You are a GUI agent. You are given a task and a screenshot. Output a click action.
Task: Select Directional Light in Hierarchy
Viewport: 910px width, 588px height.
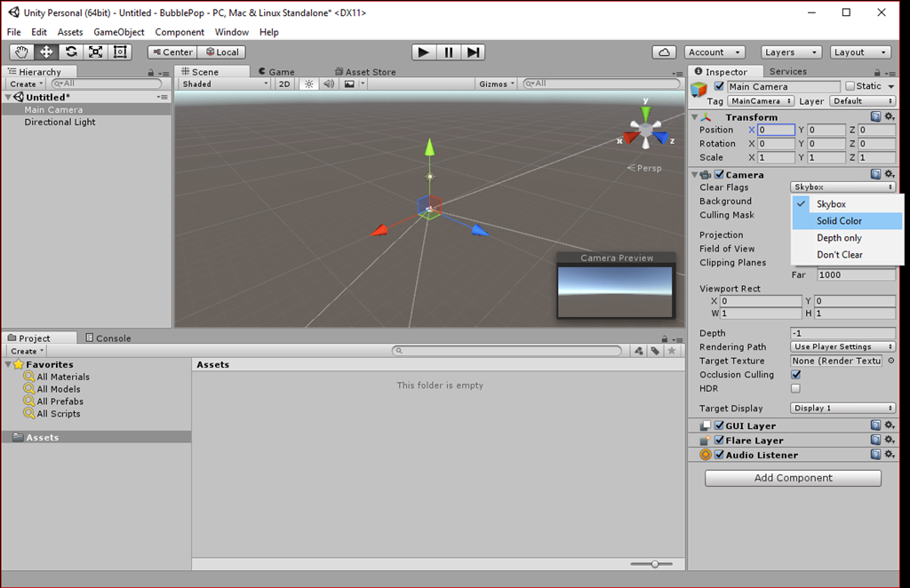coord(60,122)
